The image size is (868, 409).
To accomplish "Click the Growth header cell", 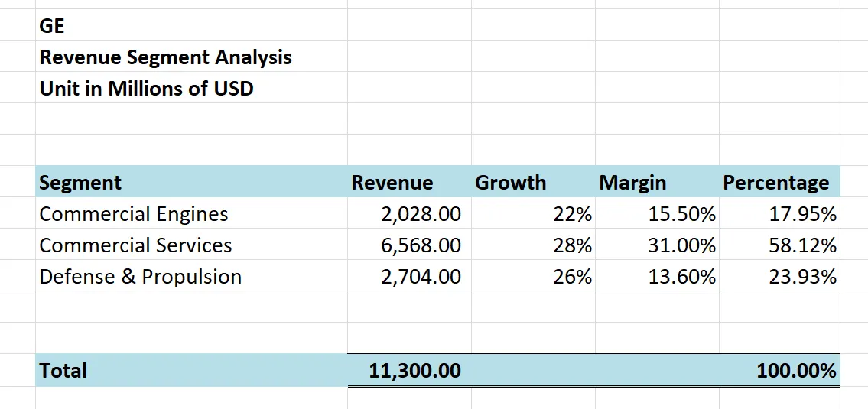I will 511,183.
